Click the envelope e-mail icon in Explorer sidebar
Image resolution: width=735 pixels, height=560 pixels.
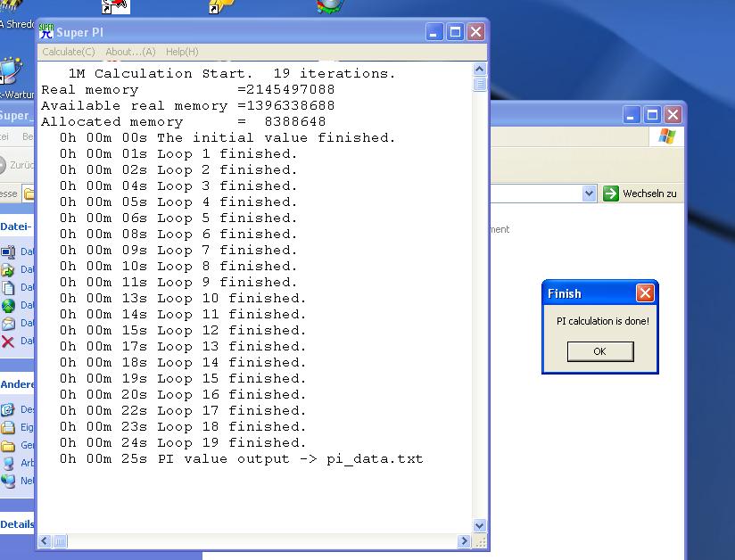tap(8, 324)
